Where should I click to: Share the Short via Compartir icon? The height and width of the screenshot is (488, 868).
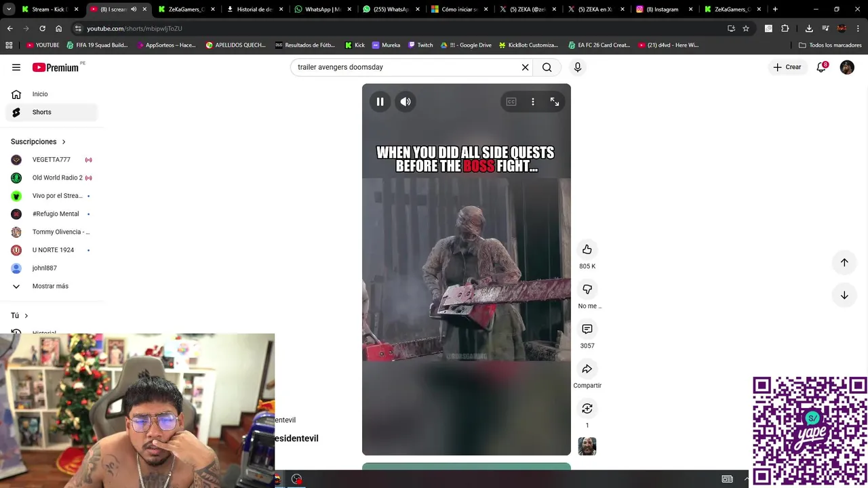click(x=587, y=369)
